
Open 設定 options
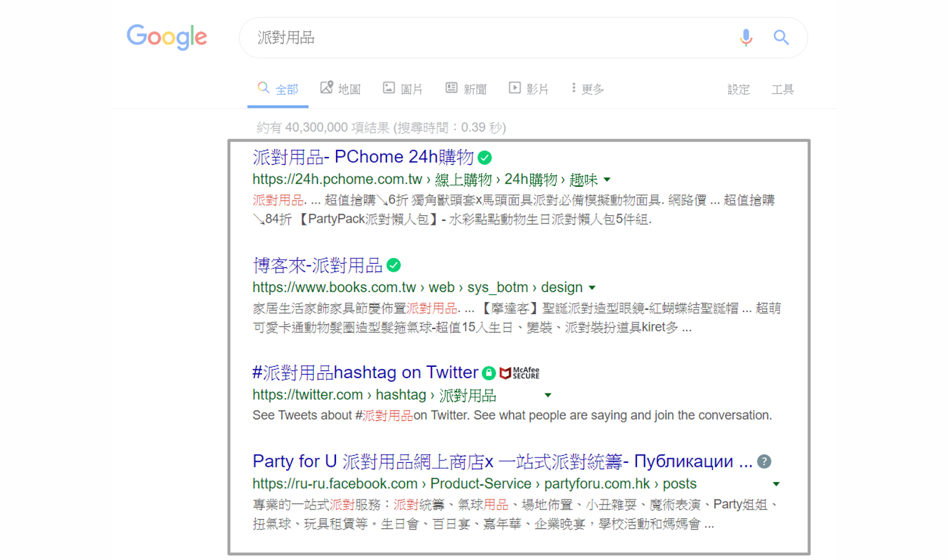(x=738, y=89)
